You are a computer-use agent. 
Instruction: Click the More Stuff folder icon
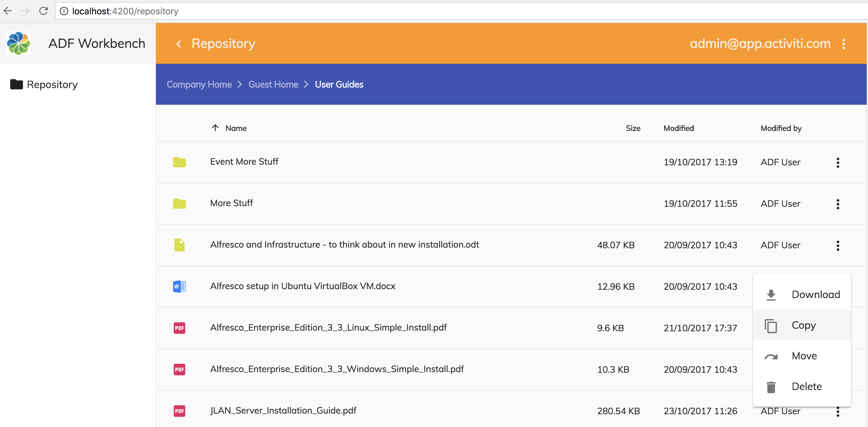coord(179,203)
